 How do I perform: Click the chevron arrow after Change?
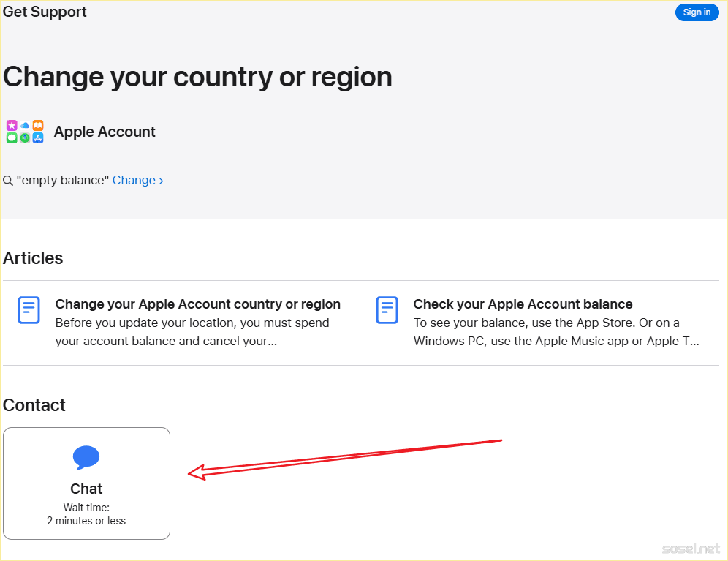(162, 181)
